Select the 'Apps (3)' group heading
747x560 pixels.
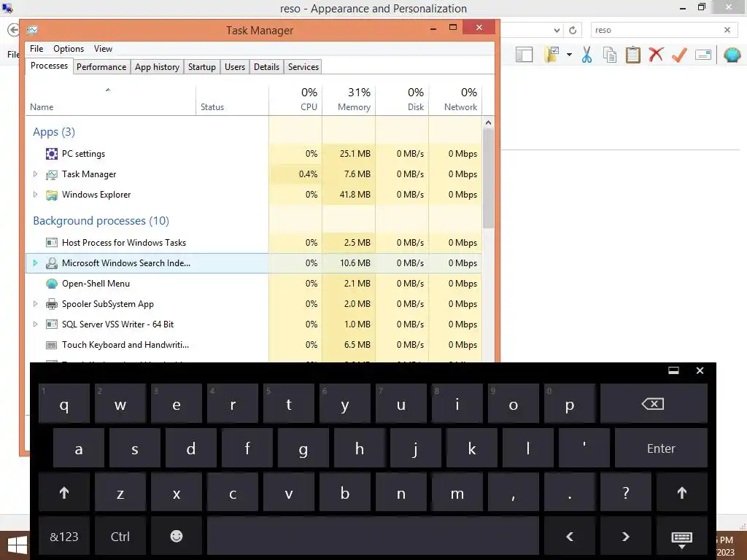pyautogui.click(x=54, y=132)
